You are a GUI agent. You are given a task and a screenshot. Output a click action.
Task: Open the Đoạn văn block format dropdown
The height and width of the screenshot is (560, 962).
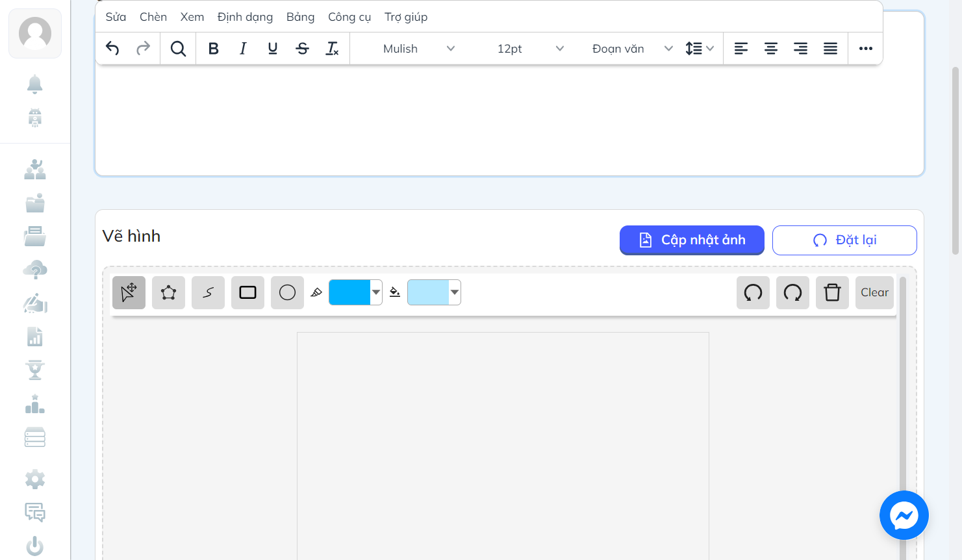(x=633, y=49)
